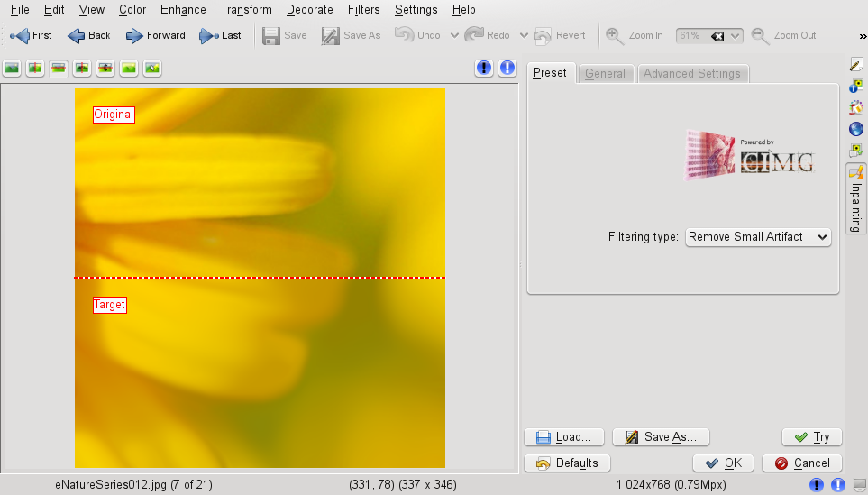Open the Captions pencil sidebar tab

[x=856, y=64]
